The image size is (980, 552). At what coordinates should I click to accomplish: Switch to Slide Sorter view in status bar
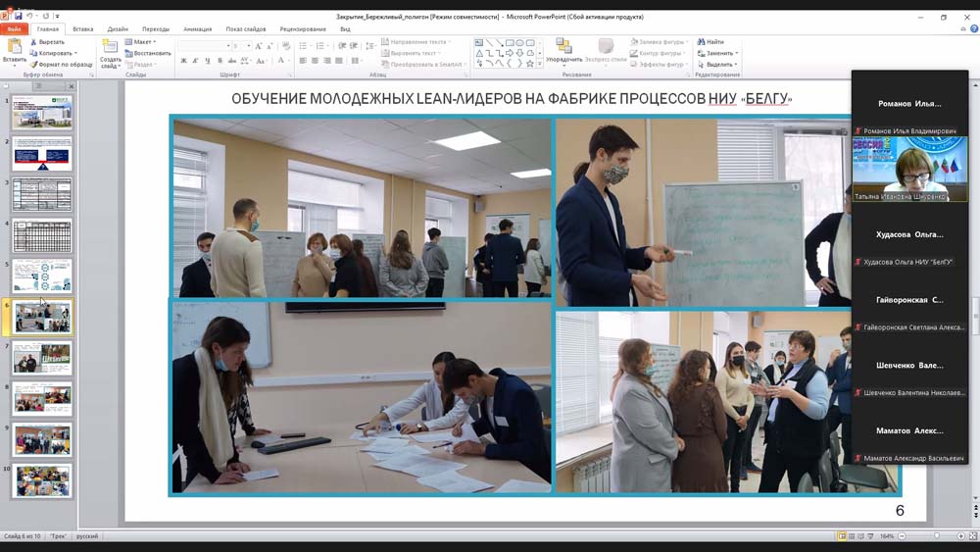pos(854,536)
